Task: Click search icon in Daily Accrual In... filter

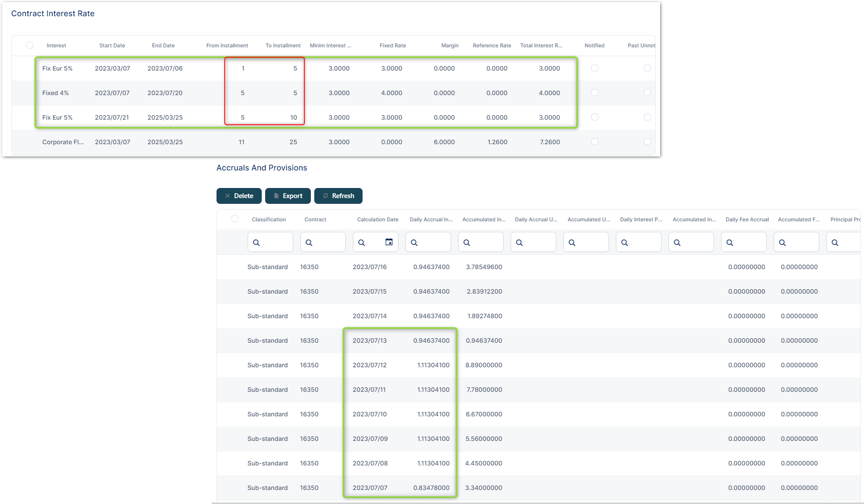Action: point(414,242)
